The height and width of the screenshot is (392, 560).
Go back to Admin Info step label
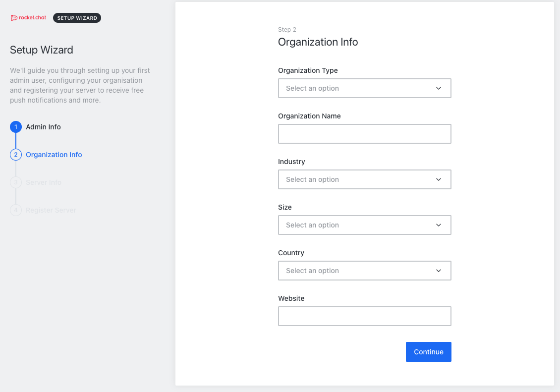click(43, 127)
